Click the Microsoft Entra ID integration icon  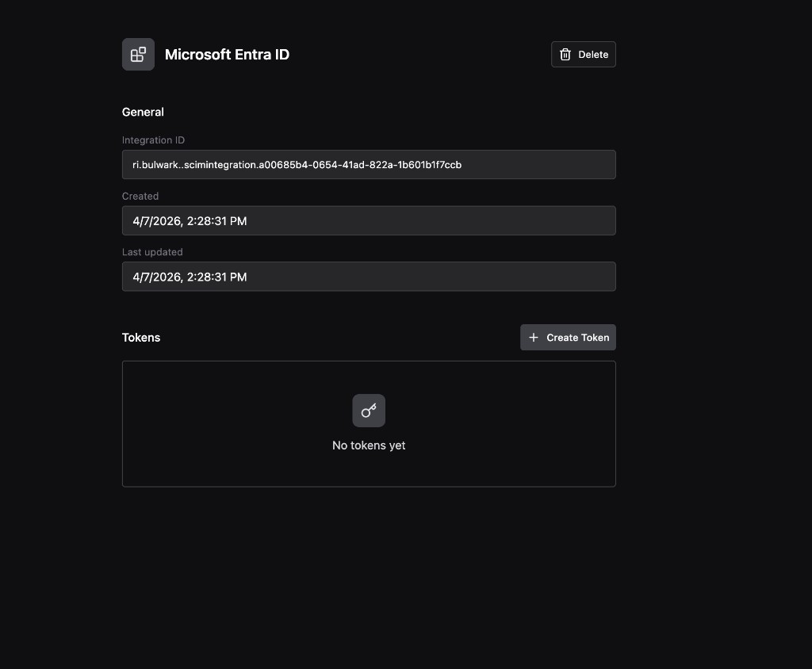click(138, 55)
